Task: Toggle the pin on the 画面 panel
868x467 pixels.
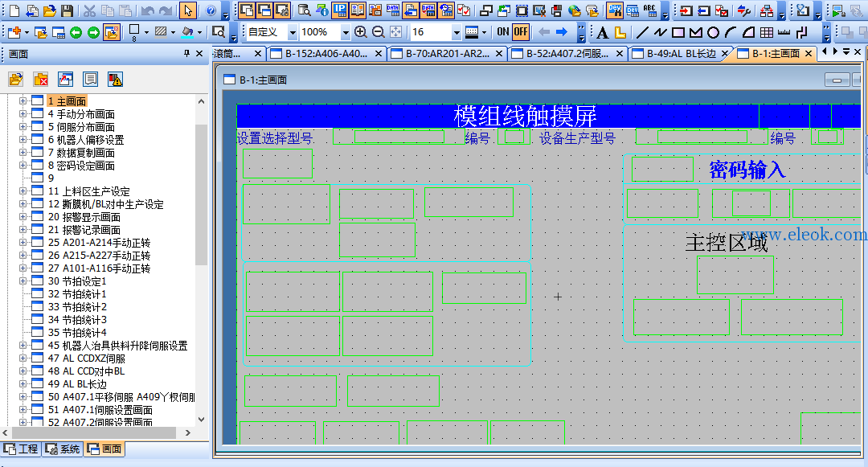Action: point(186,53)
